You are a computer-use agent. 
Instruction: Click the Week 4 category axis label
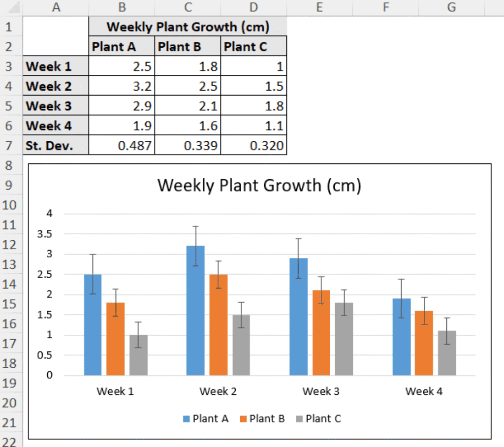tap(424, 391)
